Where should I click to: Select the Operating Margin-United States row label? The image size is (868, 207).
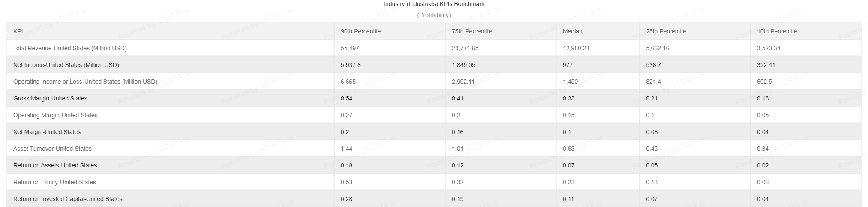[55, 115]
